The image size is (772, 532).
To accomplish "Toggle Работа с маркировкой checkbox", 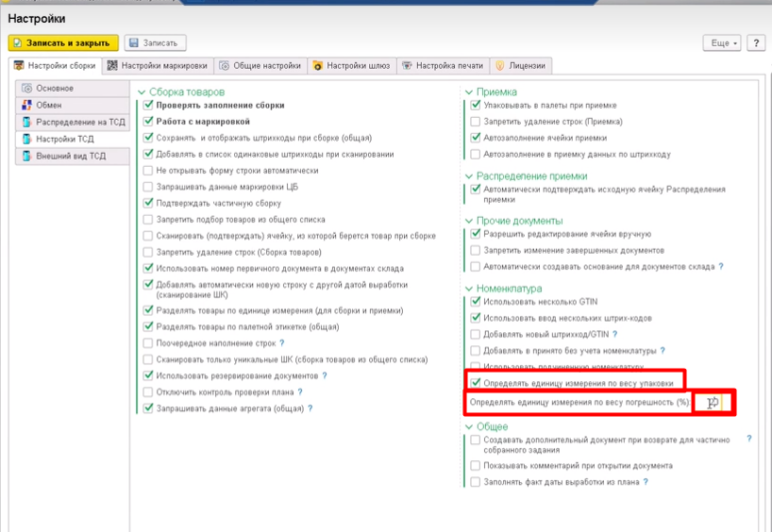I will point(148,121).
